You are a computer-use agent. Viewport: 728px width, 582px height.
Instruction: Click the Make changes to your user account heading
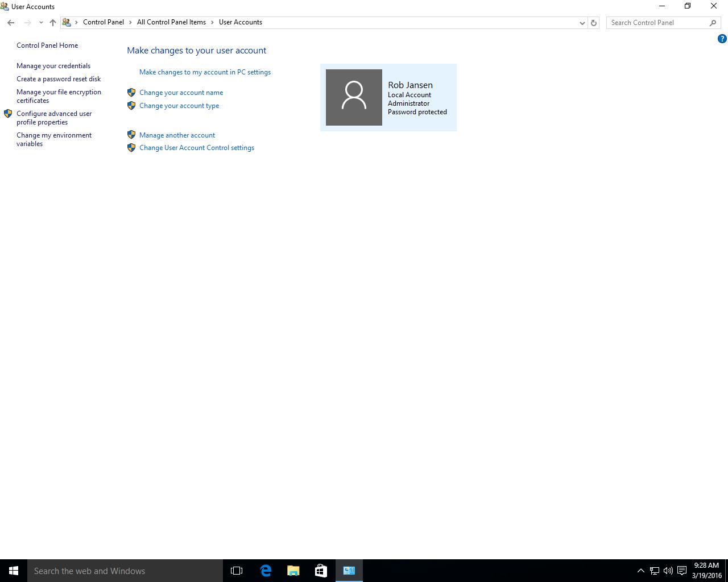click(196, 51)
